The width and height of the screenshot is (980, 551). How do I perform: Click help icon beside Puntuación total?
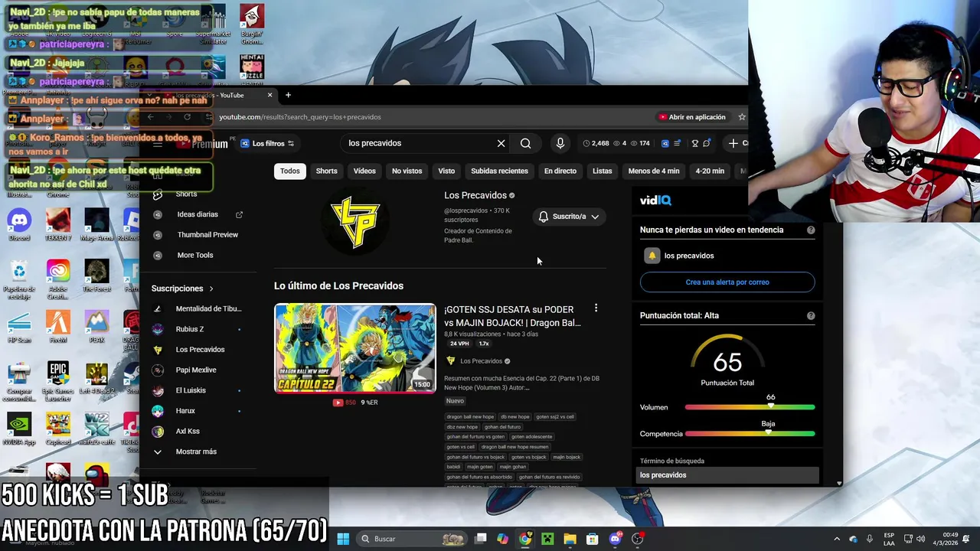click(811, 315)
